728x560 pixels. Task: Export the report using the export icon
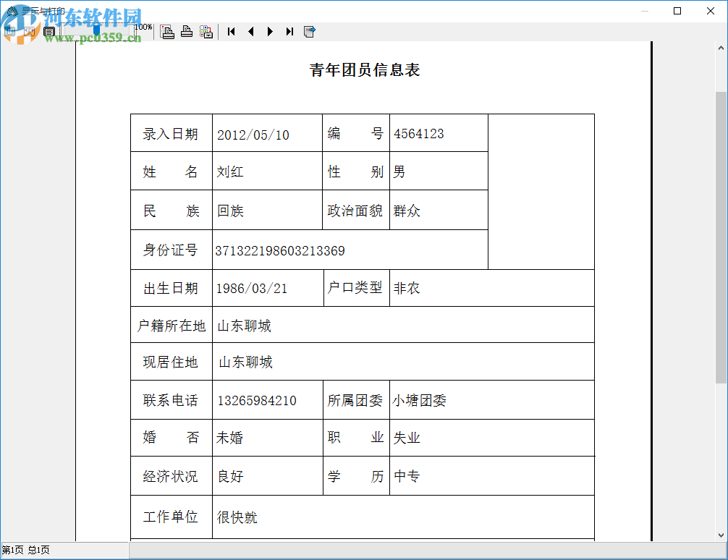pyautogui.click(x=310, y=31)
